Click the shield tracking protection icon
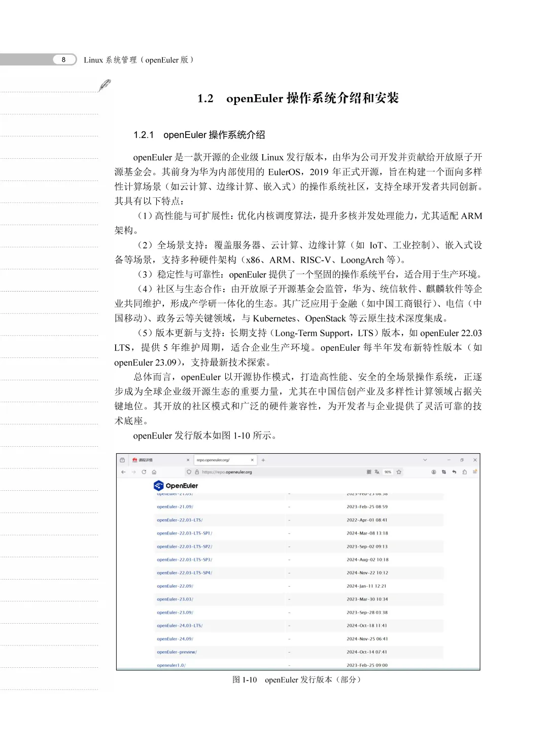This screenshot has width=548, height=756. point(189,472)
